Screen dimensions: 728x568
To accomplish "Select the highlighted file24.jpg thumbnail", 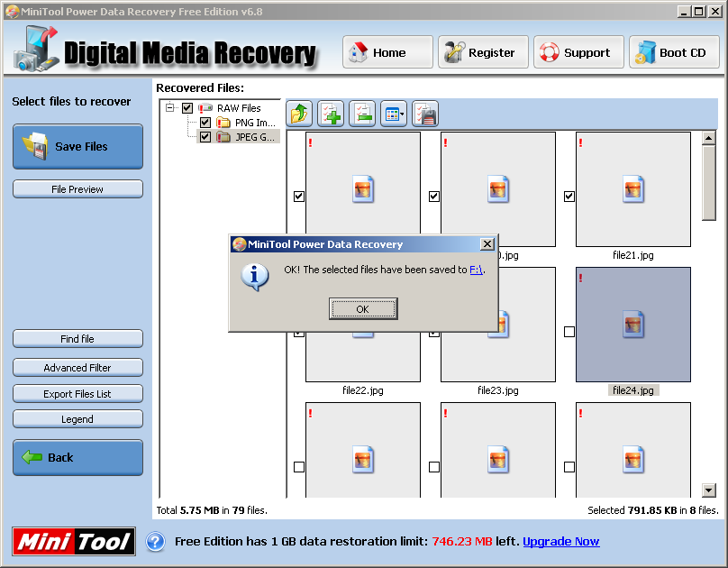I will coord(632,325).
